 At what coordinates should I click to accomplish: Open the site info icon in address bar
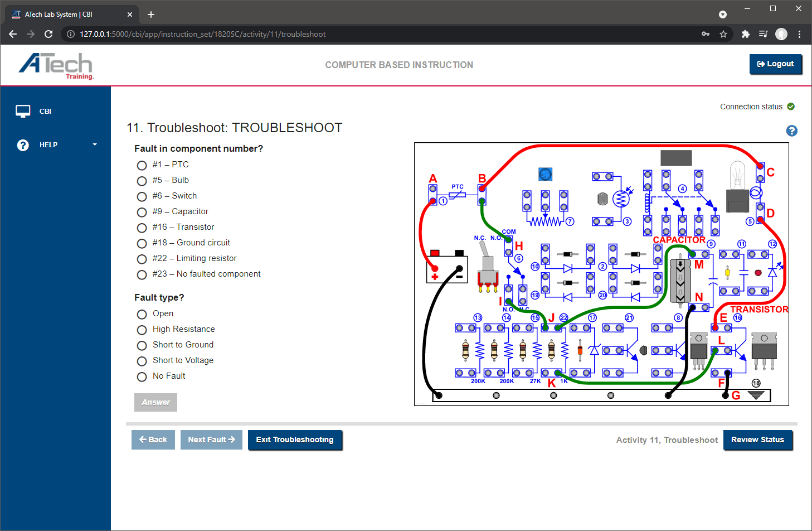coord(70,34)
